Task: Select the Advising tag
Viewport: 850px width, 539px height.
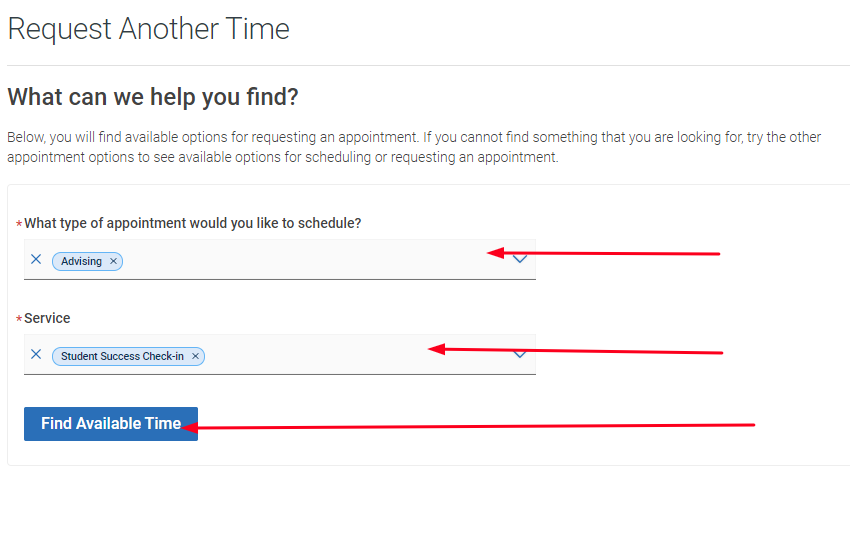Action: [81, 261]
